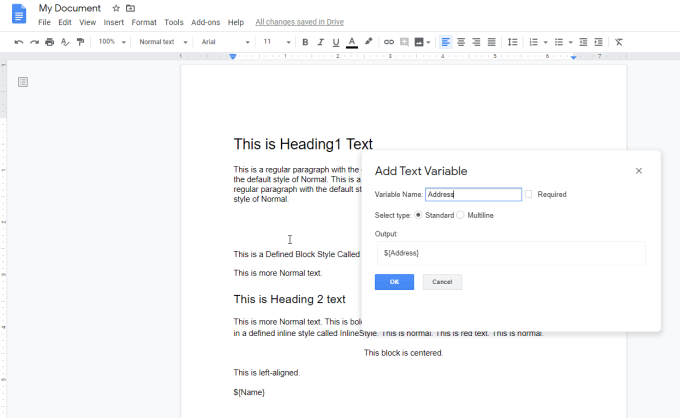Open zoom level dropdown

point(112,42)
